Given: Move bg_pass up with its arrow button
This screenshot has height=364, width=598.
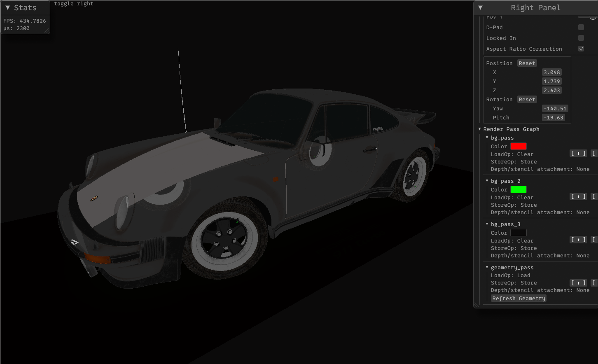Looking at the screenshot, I should 578,153.
